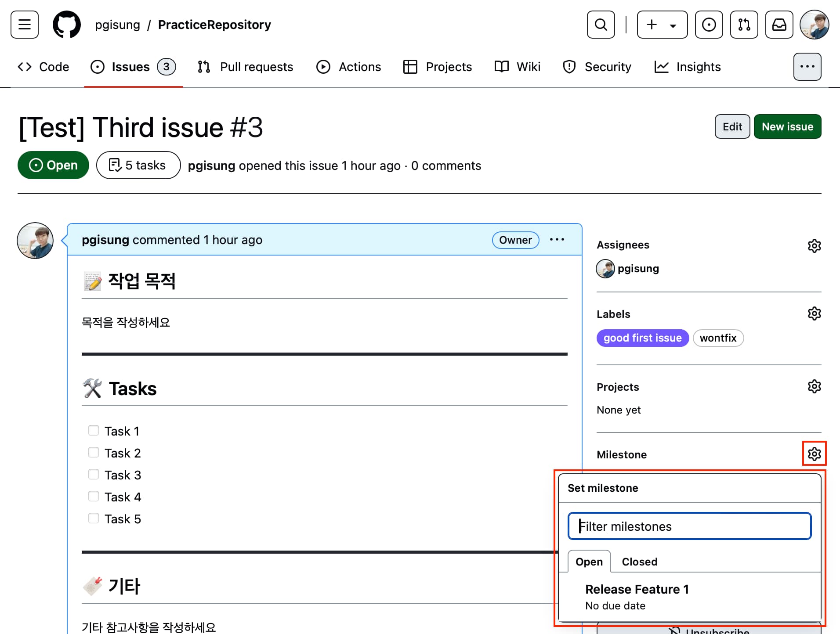Open the global pull requests icon
The image size is (840, 634).
[744, 25]
